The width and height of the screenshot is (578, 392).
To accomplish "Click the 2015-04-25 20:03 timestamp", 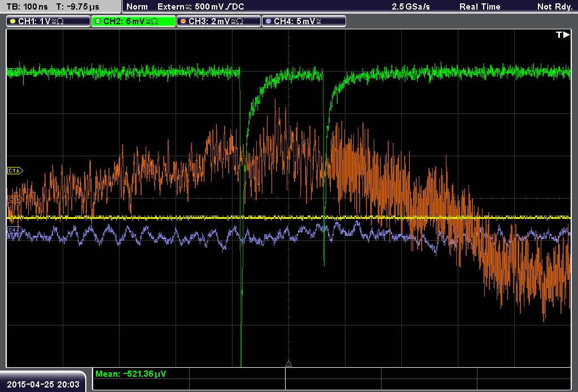I will point(43,384).
